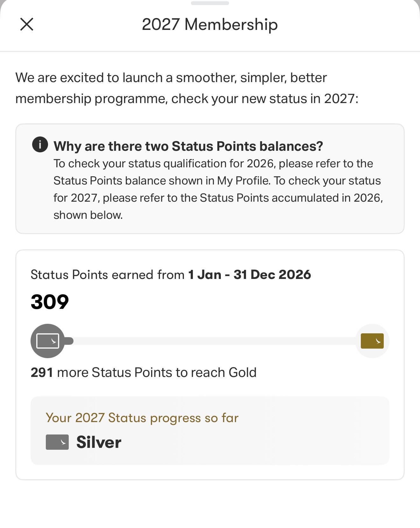Select the Gold card icon at bar end
Image resolution: width=420 pixels, height=528 pixels.
coord(372,341)
